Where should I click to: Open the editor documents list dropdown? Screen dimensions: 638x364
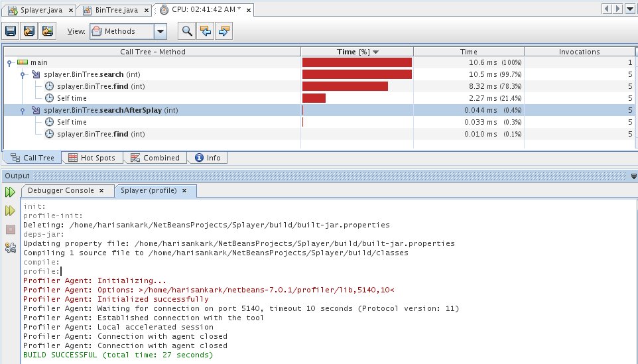click(630, 9)
